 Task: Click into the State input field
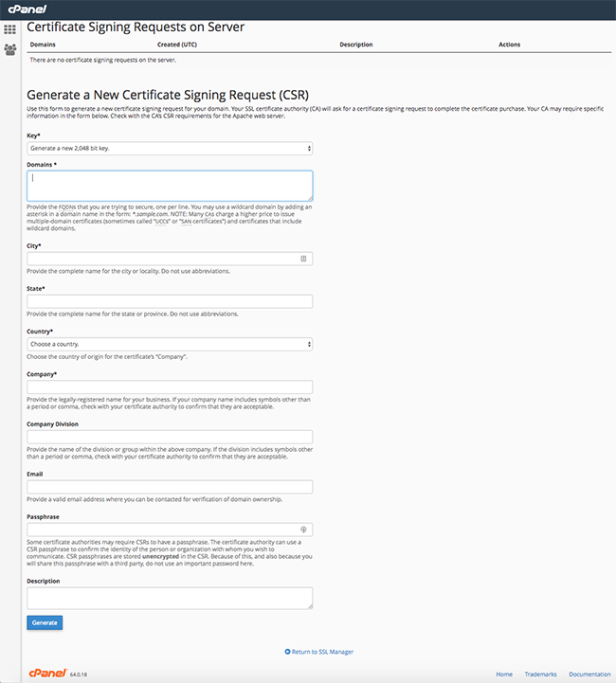[x=170, y=301]
